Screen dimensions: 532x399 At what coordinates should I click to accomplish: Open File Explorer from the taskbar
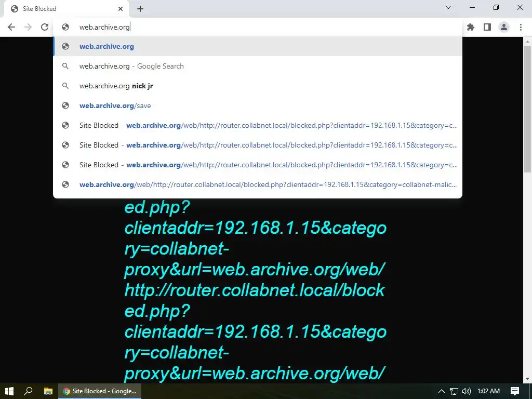48,391
